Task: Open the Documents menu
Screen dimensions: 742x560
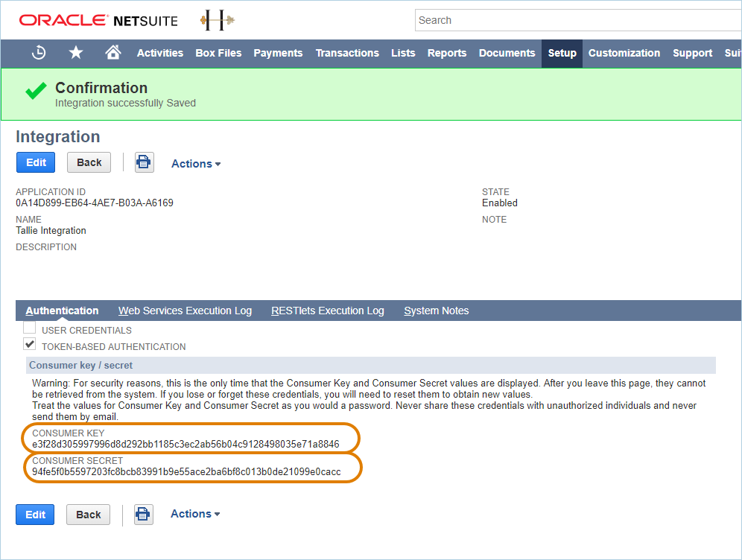Action: [x=507, y=53]
